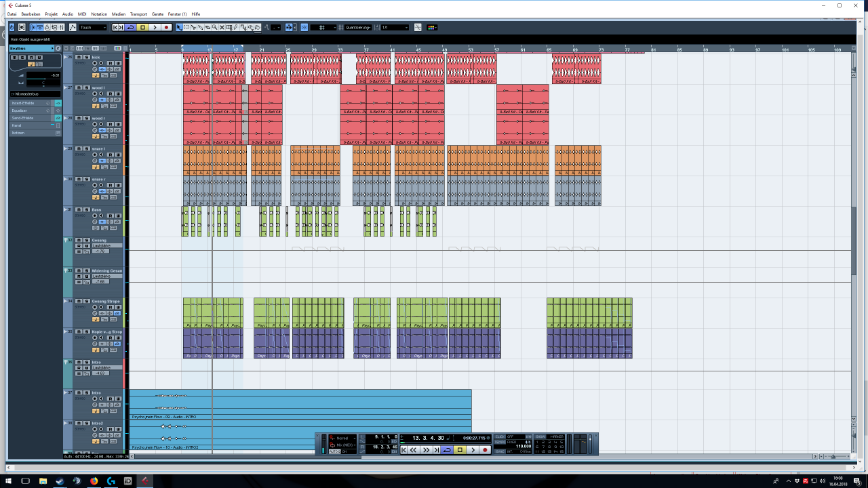Expand the Notizen inspector section

tap(35, 133)
